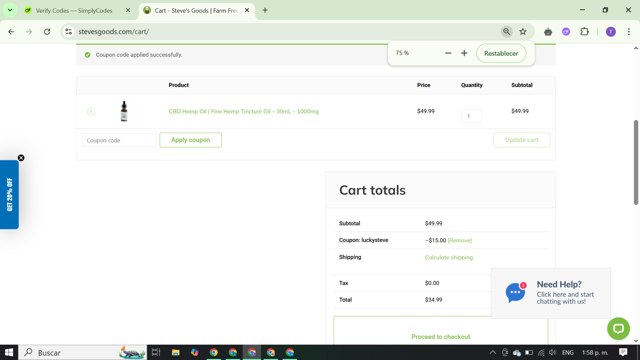The width and height of the screenshot is (640, 360).
Task: Increase zoom with the plus button
Action: click(x=464, y=53)
